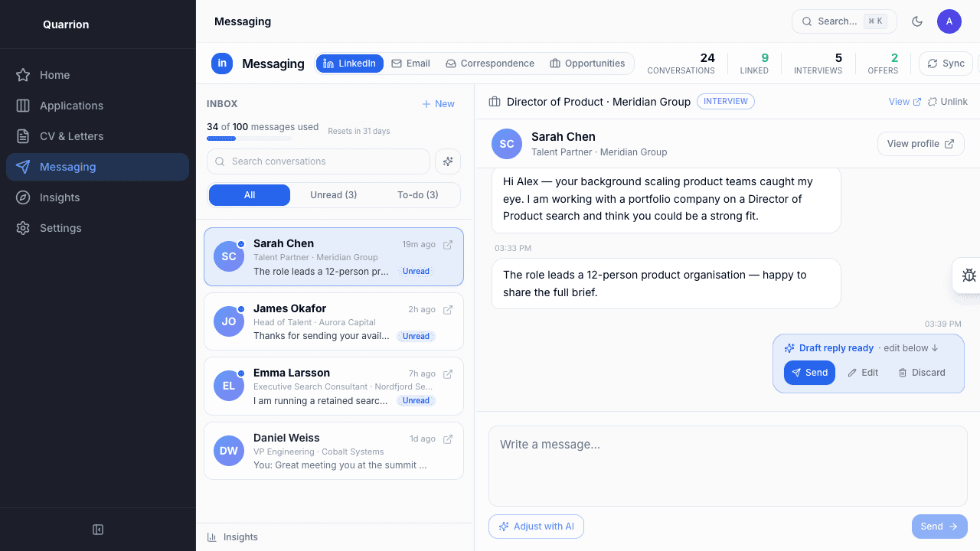Open Daniel Weiss conversation

[x=334, y=451]
